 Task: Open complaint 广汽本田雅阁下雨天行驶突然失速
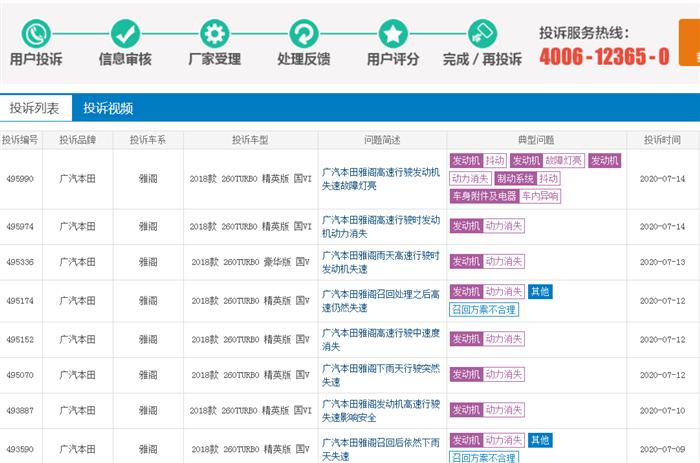[x=381, y=375]
